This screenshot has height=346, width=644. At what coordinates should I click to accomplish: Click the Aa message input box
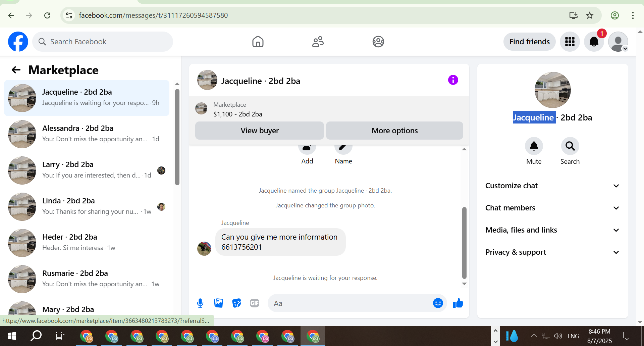[x=352, y=303]
